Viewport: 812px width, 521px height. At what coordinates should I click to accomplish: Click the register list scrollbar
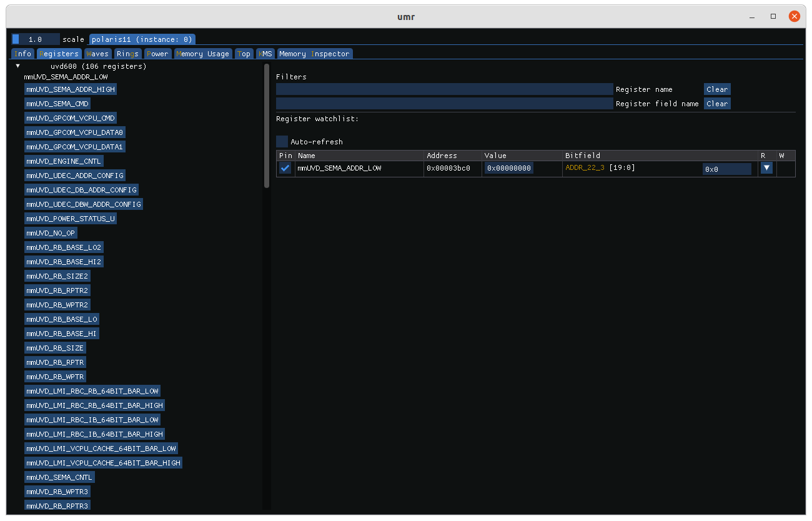[x=267, y=125]
